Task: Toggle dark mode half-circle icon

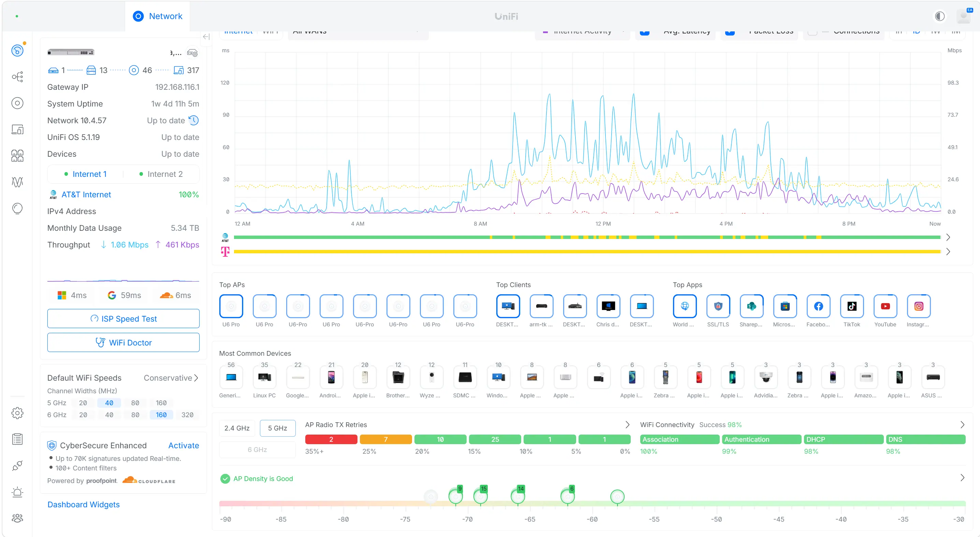Action: (x=940, y=16)
